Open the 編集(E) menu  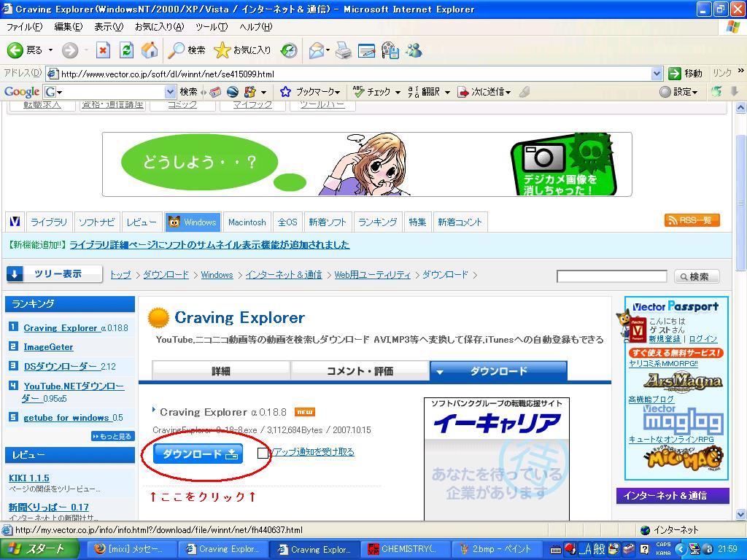[68, 27]
